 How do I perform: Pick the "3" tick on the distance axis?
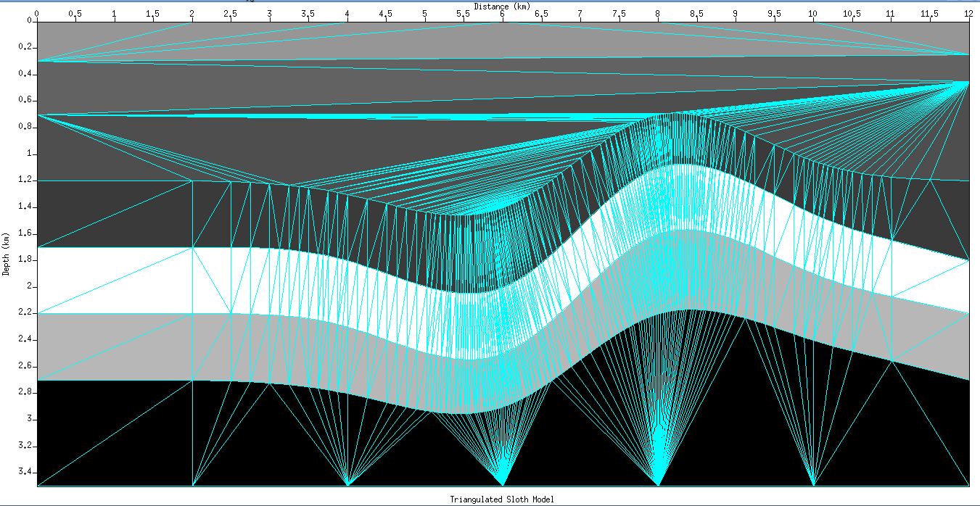[x=270, y=14]
